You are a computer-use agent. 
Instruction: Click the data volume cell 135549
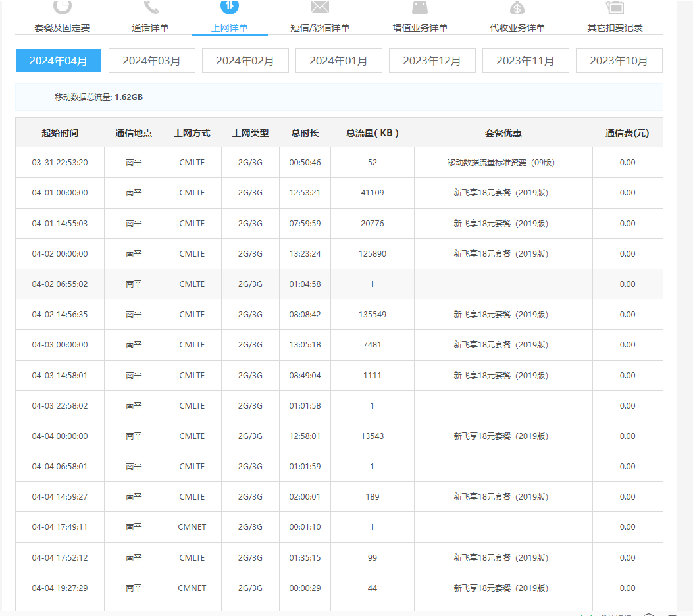[372, 314]
